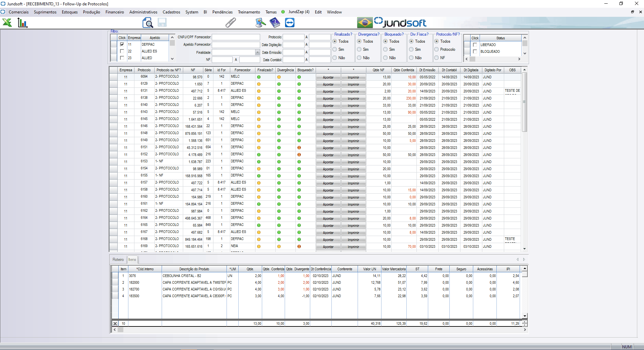This screenshot has width=644, height=350.
Task: Select Não under Divergencia filter
Action: tap(359, 58)
